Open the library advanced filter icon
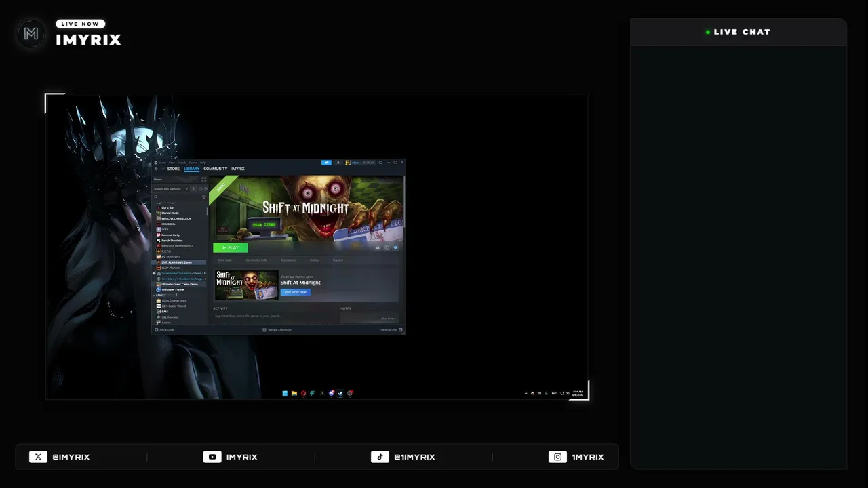The width and height of the screenshot is (868, 488). point(204,197)
